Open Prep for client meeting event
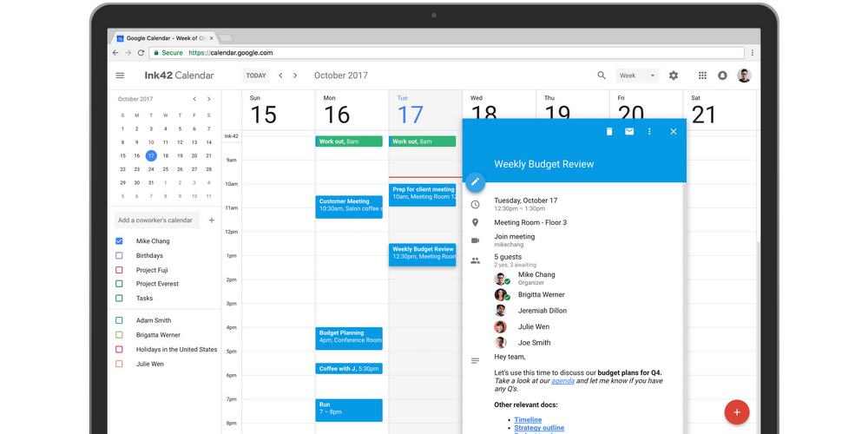 [423, 194]
